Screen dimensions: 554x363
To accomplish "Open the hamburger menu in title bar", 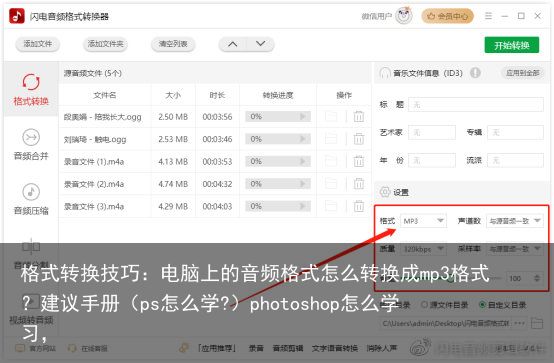I will 488,16.
